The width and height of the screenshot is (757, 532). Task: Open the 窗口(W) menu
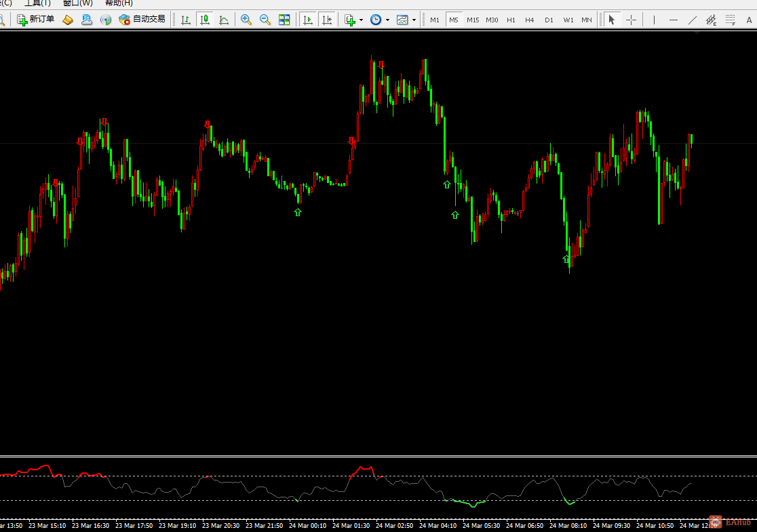pos(78,3)
